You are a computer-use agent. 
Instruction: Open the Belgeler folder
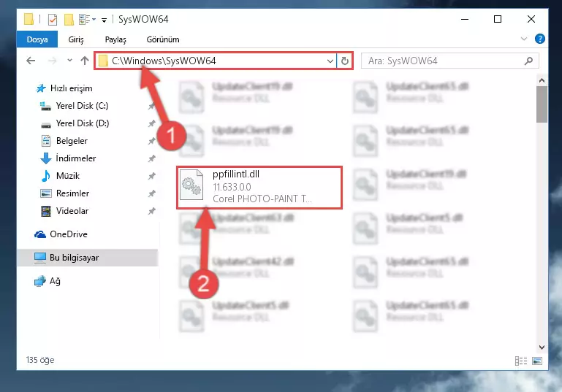[72, 141]
